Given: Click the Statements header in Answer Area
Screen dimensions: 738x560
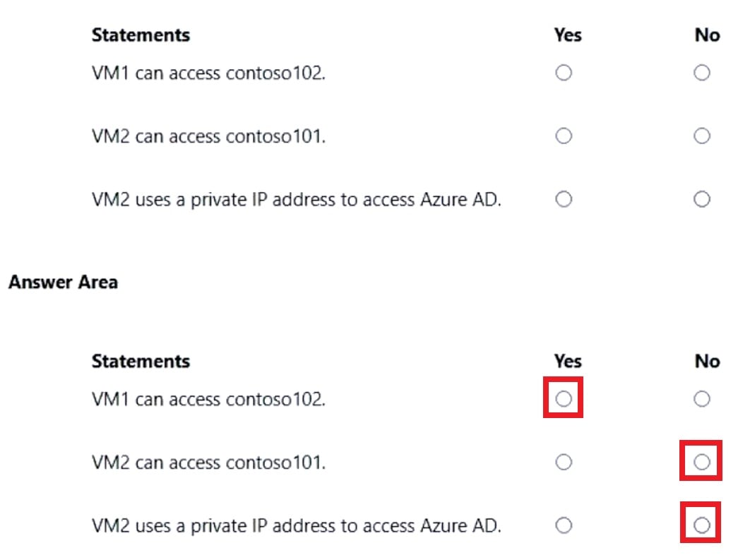Looking at the screenshot, I should point(141,360).
